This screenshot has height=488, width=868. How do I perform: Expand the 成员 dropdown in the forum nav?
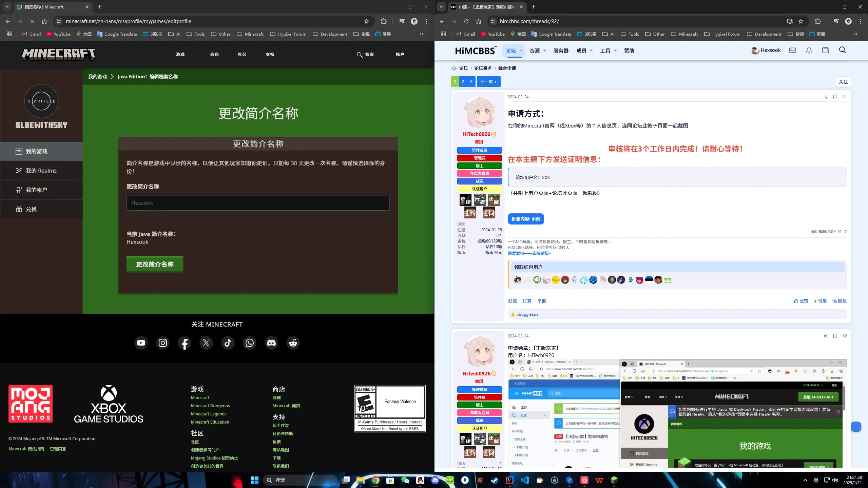point(582,50)
